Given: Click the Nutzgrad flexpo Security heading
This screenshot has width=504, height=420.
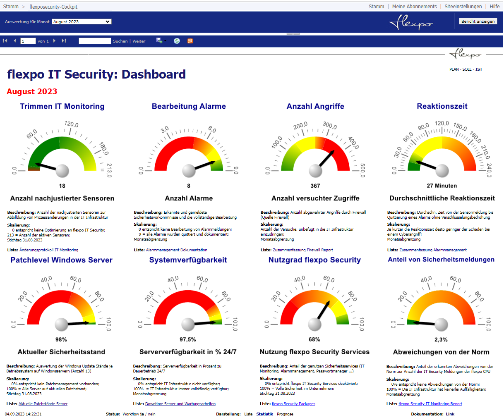Looking at the screenshot, I should 314,260.
